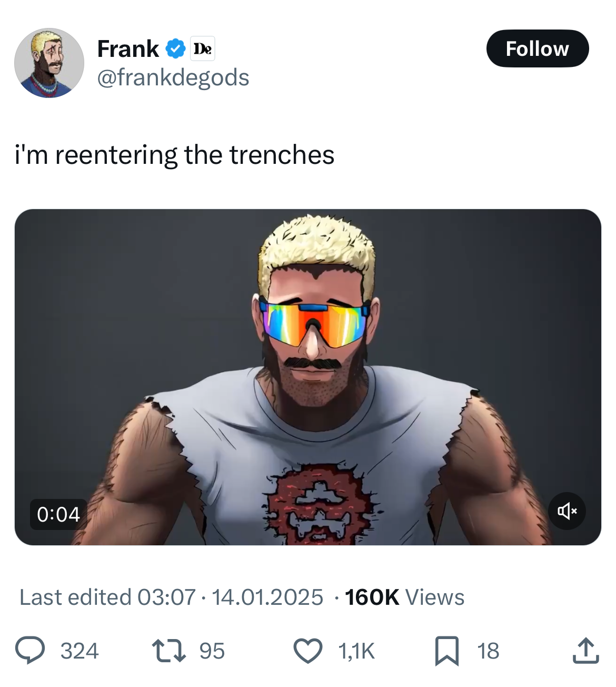Image resolution: width=616 pixels, height=687 pixels.
Task: Click the 0:04 video duration label
Action: 58,514
